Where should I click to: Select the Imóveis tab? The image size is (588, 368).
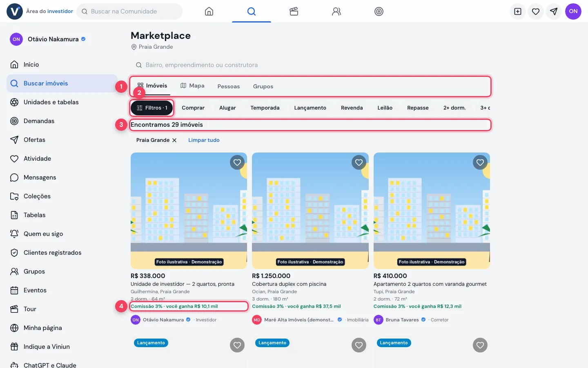tap(152, 86)
